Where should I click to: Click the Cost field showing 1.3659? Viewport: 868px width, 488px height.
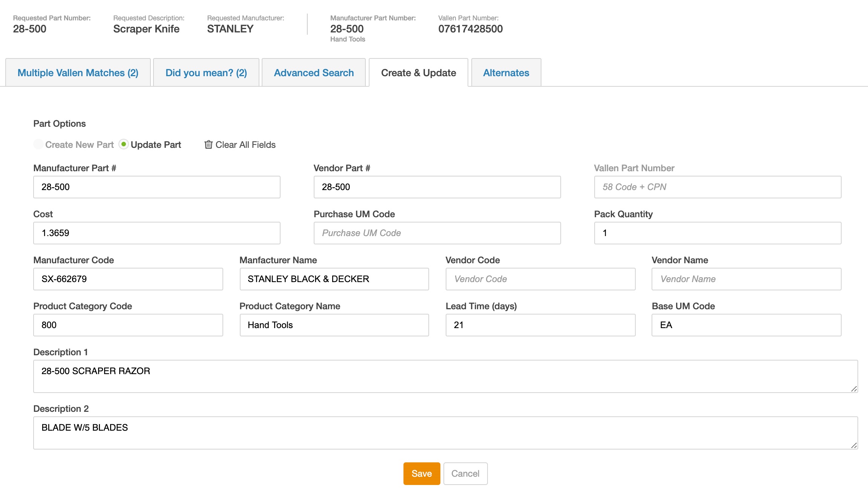(156, 233)
